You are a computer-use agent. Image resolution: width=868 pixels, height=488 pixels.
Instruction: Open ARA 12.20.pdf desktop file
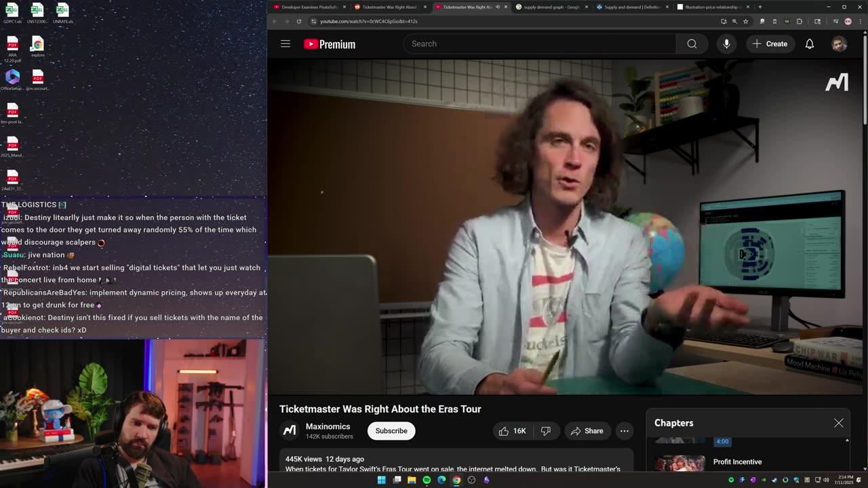(x=12, y=49)
